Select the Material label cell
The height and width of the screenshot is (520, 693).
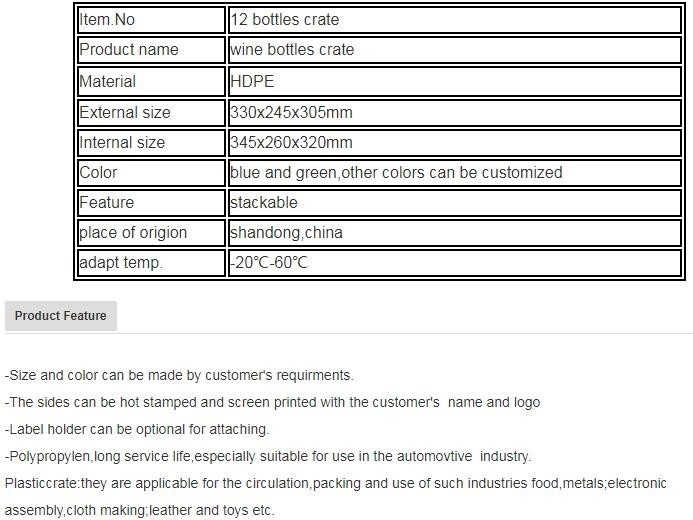coord(151,81)
